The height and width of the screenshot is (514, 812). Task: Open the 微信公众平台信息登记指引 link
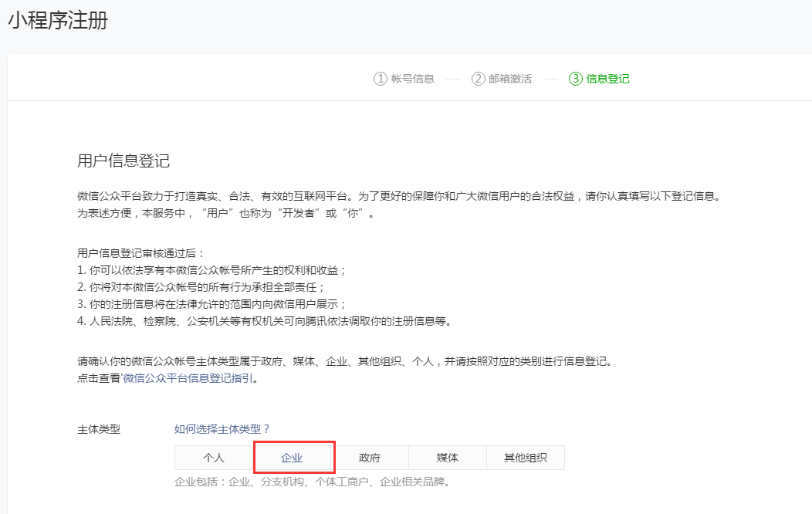tap(188, 378)
